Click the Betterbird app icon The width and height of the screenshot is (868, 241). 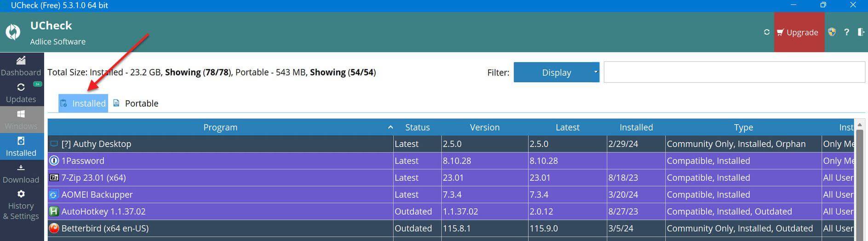pos(54,228)
